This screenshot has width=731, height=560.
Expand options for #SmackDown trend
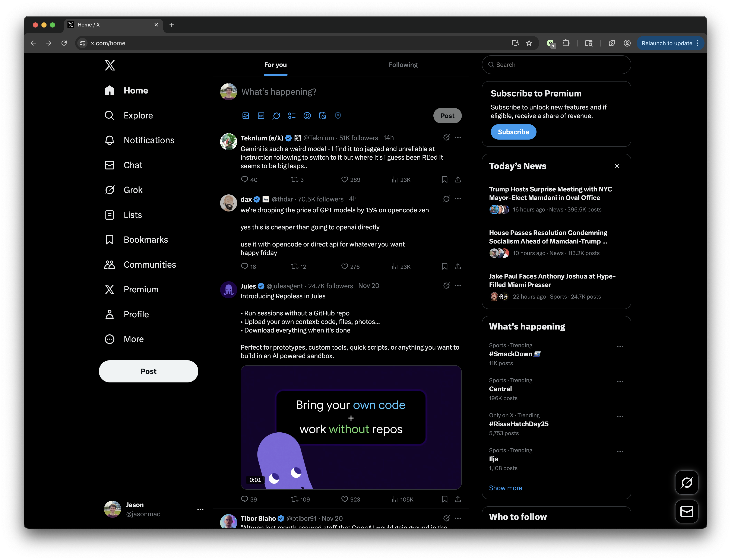click(x=620, y=347)
